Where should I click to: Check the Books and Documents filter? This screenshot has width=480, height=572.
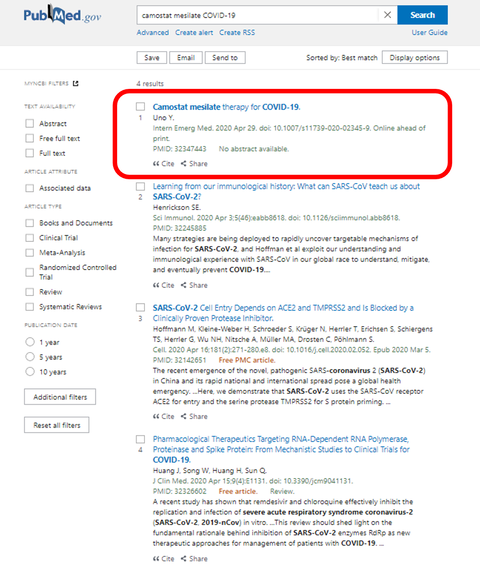[x=30, y=223]
